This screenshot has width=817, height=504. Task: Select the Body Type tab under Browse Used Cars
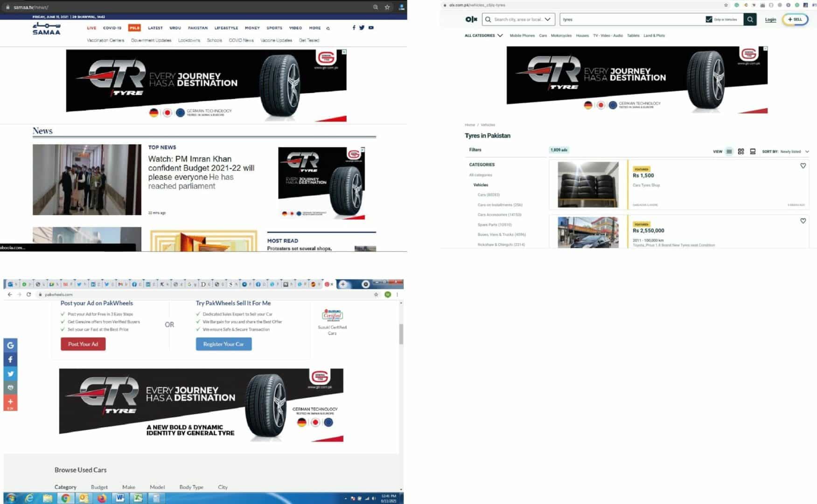(191, 487)
